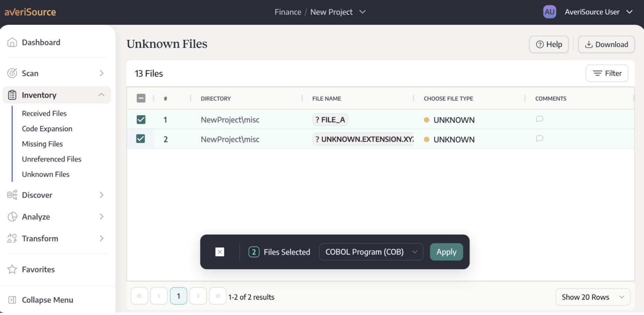
Task: Click the Transform shapes icon
Action: tap(12, 238)
